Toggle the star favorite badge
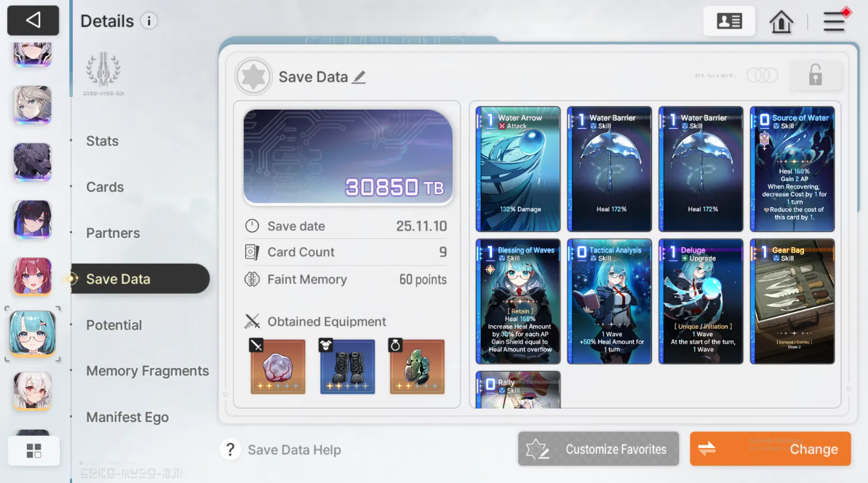 point(253,76)
